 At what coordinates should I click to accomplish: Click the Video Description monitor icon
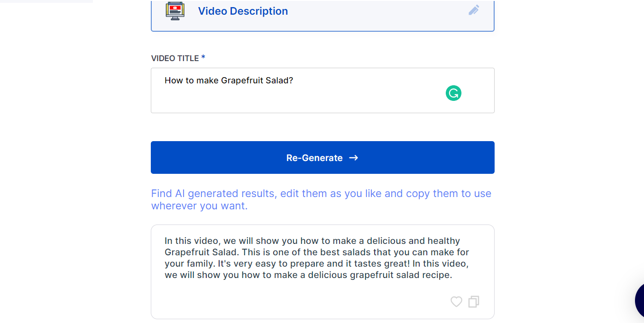pos(175,10)
